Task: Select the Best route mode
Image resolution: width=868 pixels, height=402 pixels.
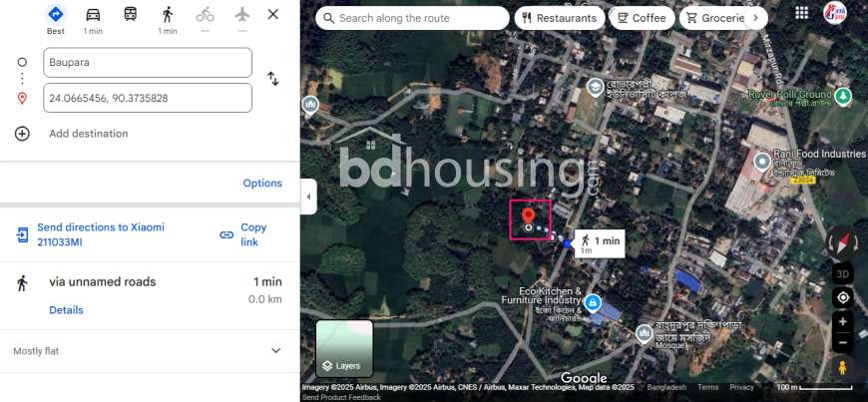Action: pos(55,18)
